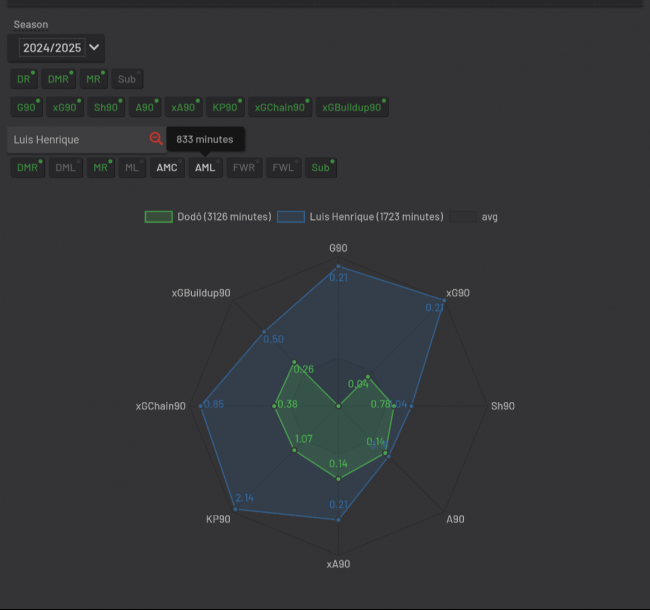Click Luis Henrique's xGChain90 data point

(201, 406)
